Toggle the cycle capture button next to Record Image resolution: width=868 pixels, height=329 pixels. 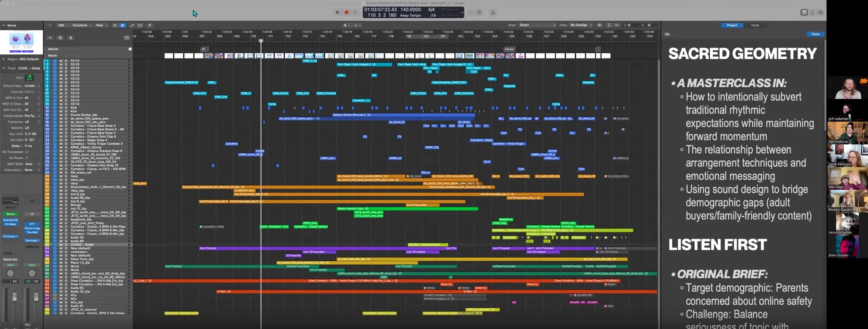click(355, 12)
